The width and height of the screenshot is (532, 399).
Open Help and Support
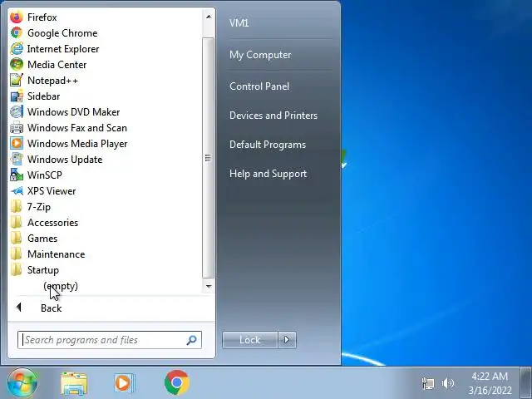268,174
